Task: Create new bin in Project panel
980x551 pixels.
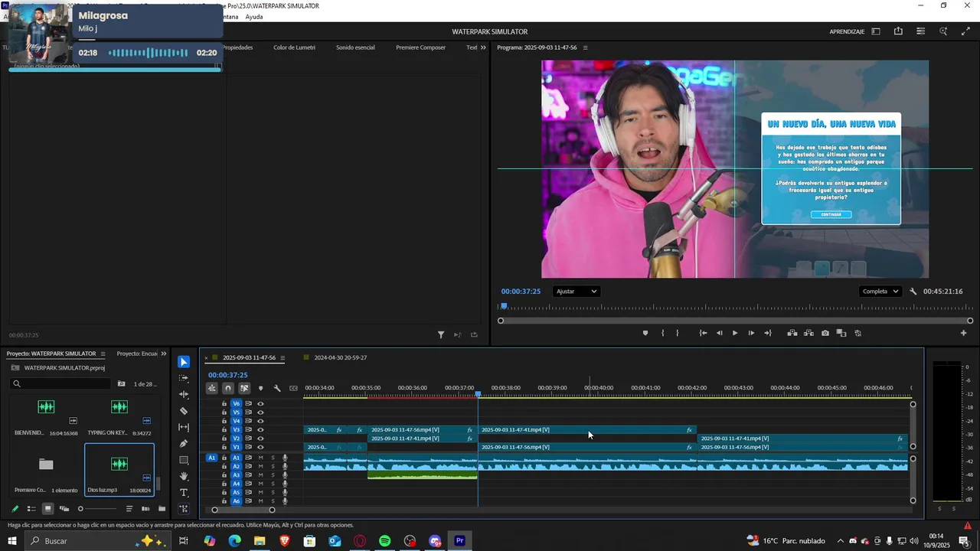Action: point(162,509)
